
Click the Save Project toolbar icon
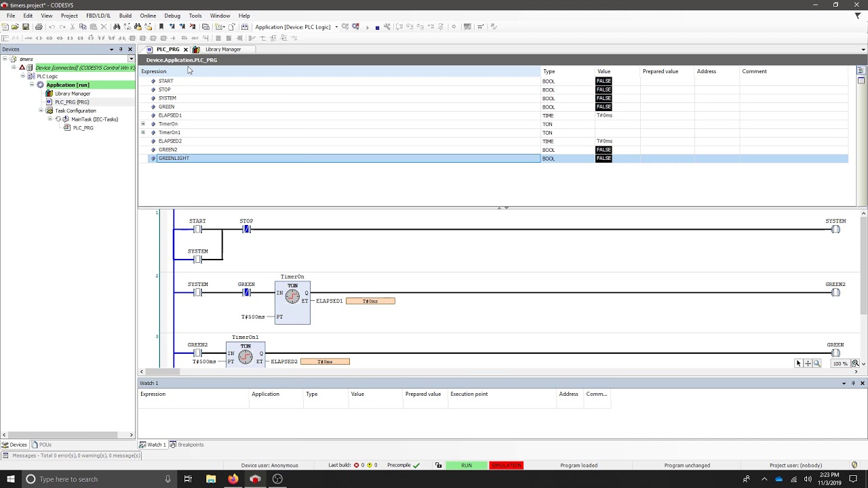26,26
